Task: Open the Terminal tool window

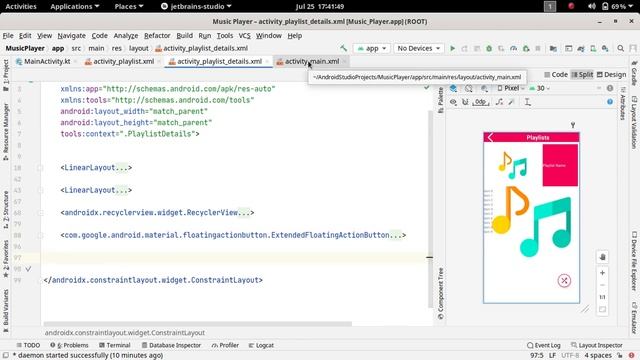Action: click(114, 345)
